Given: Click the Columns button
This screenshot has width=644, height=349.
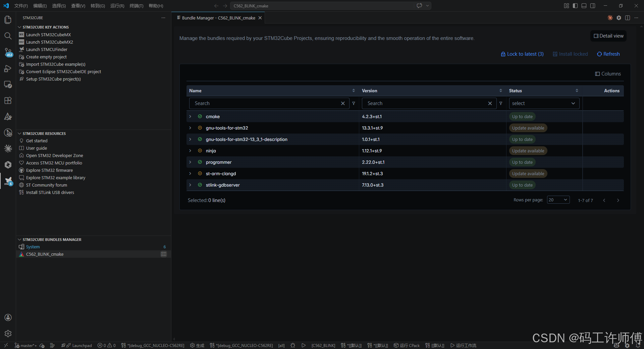Looking at the screenshot, I should coord(608,74).
